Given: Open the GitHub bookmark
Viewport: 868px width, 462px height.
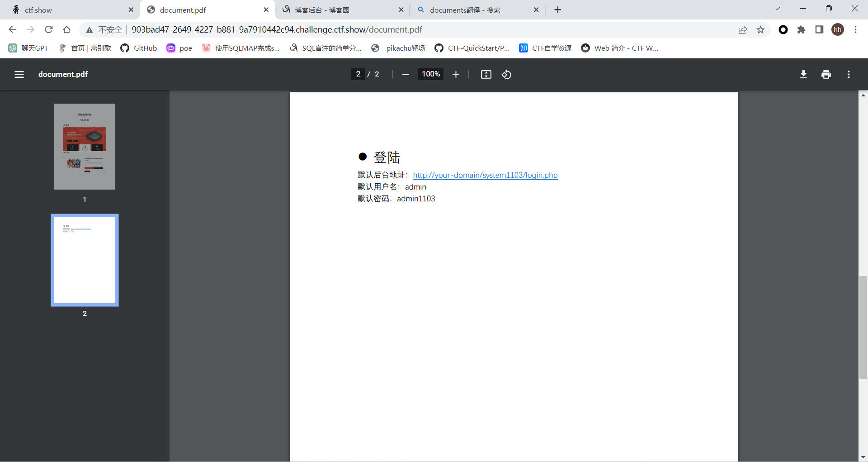Looking at the screenshot, I should 139,48.
